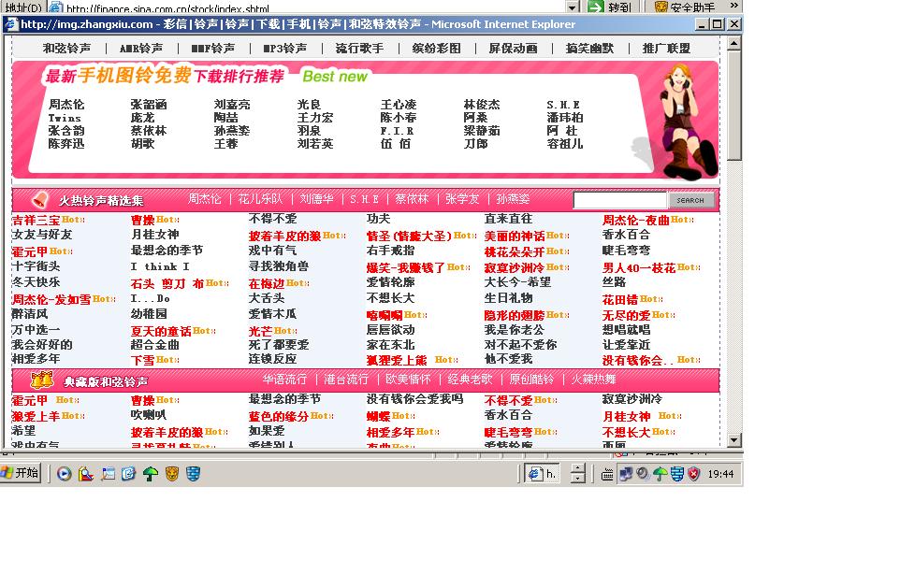Launch the blue browser icon in quick launch
The image size is (900, 588).
point(128,474)
